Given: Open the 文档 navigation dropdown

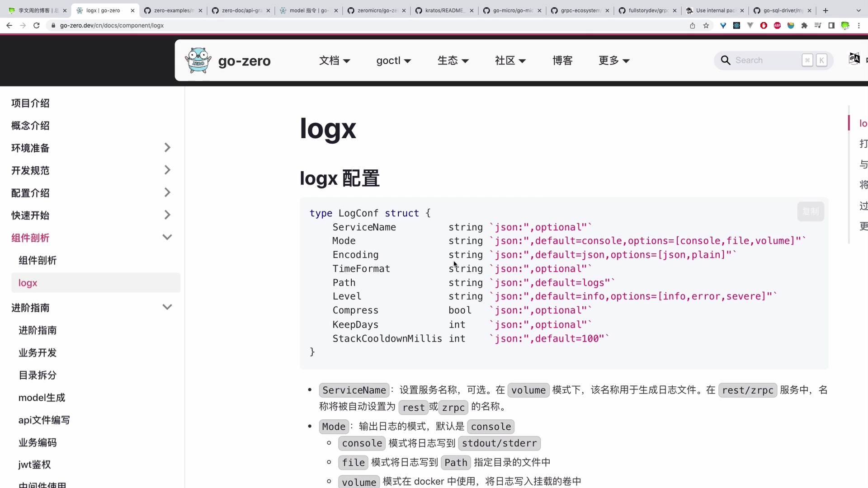Looking at the screenshot, I should coord(335,61).
